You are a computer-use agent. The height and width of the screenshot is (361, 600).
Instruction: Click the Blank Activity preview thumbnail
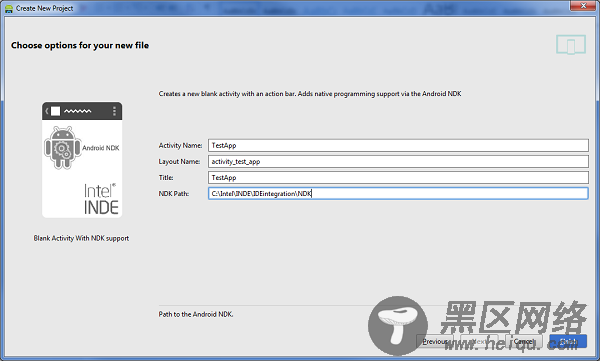[82, 160]
